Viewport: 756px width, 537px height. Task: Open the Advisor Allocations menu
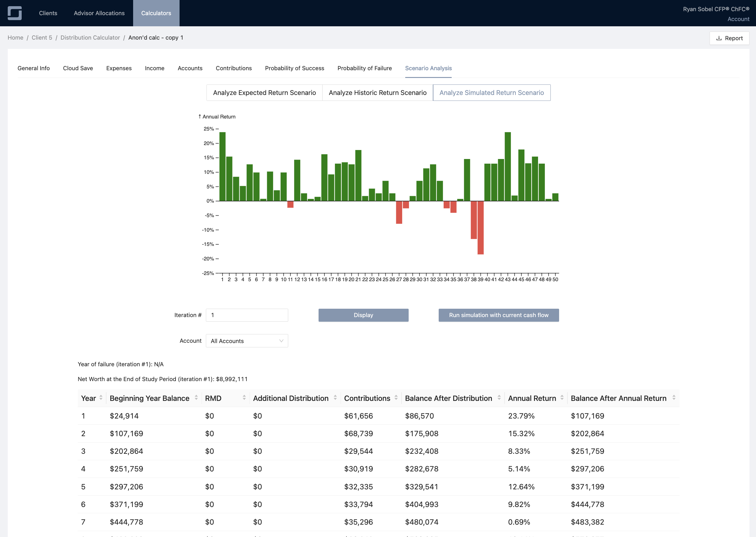click(x=99, y=13)
